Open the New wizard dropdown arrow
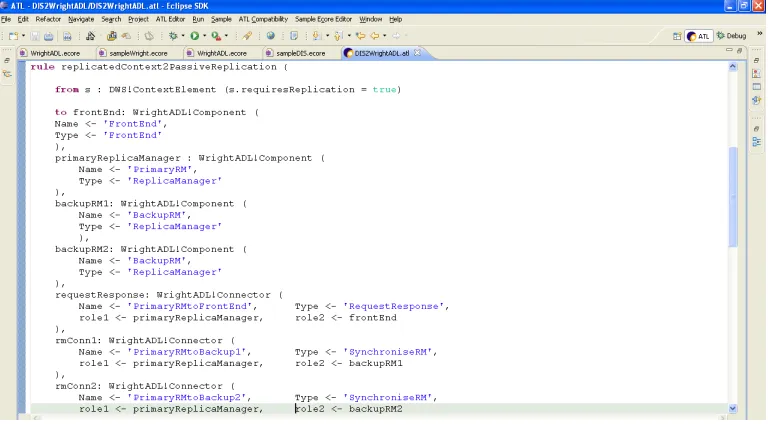This screenshot has height=424, width=768. click(23, 36)
